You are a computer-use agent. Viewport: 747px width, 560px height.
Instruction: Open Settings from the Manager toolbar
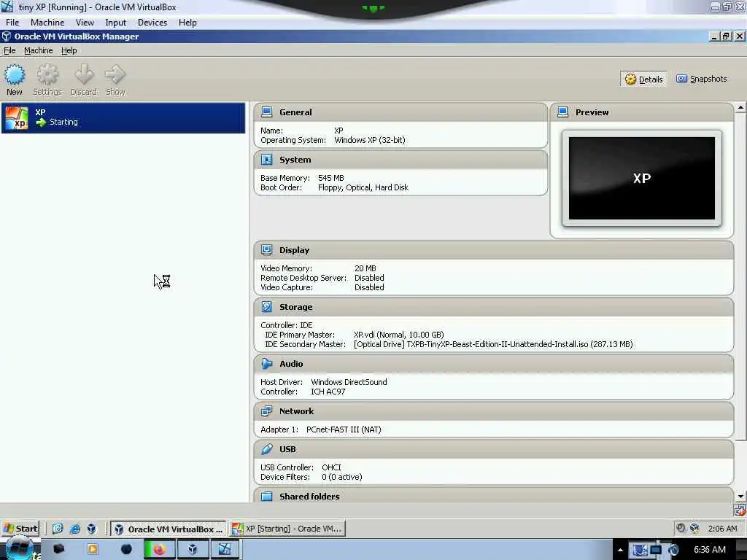(x=47, y=80)
